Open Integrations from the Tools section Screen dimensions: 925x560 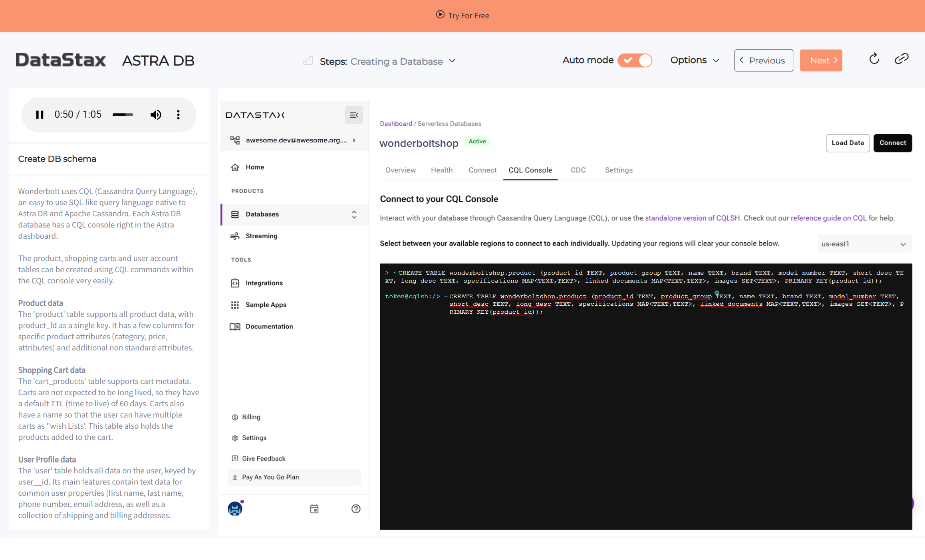[264, 283]
